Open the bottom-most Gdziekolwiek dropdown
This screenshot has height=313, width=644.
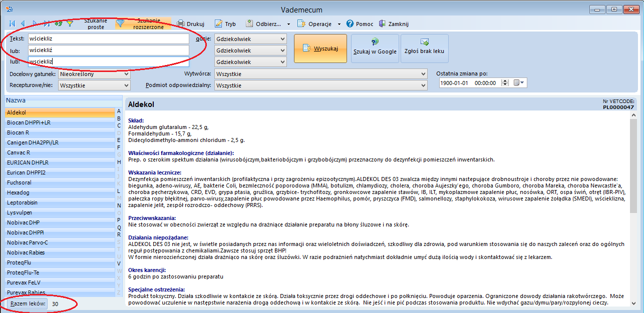(250, 62)
